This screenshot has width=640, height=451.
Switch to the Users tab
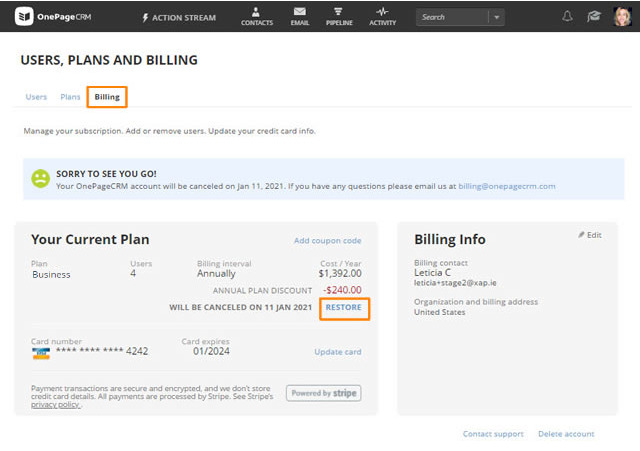click(36, 97)
